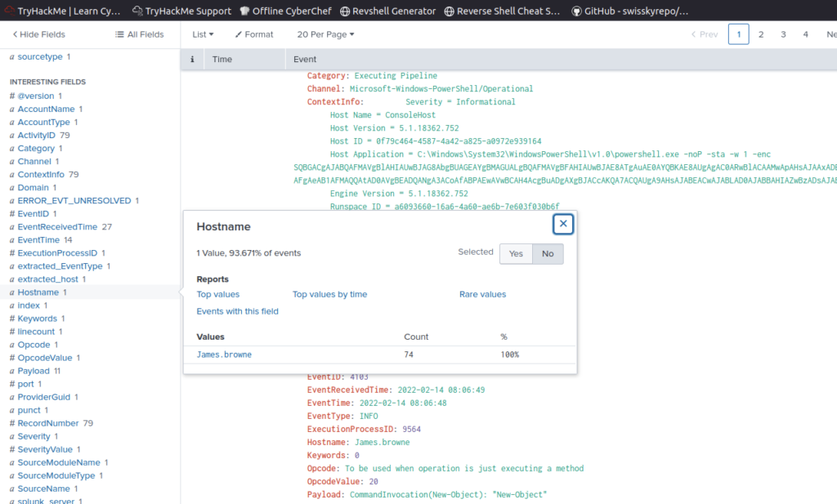Open the ProviderGuid field

coord(44,397)
